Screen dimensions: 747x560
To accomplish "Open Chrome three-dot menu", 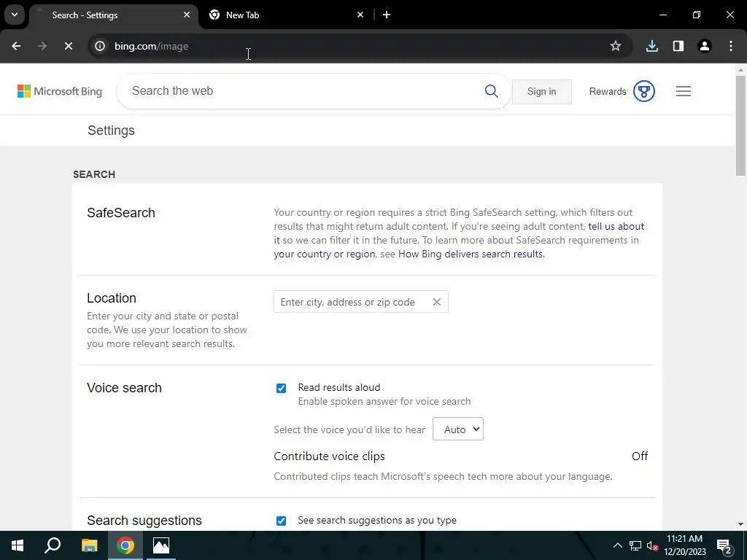I will (x=730, y=46).
